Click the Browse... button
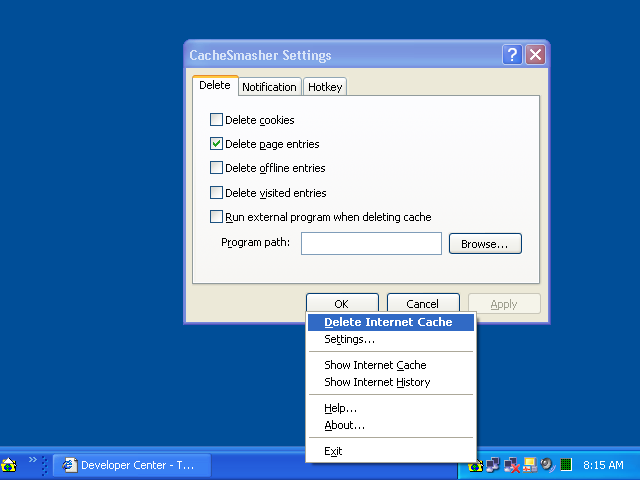Image resolution: width=640 pixels, height=480 pixels. tap(485, 244)
